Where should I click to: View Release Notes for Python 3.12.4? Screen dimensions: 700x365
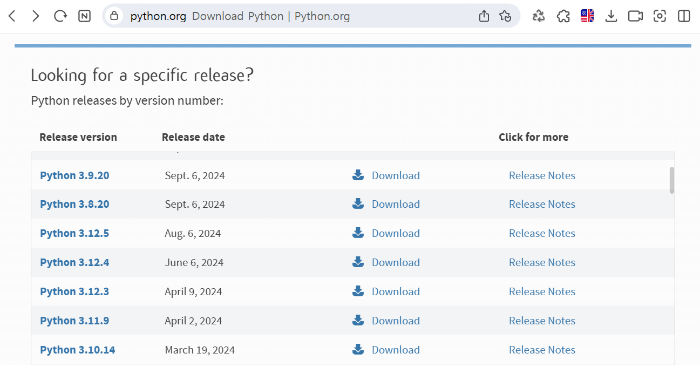click(x=542, y=262)
